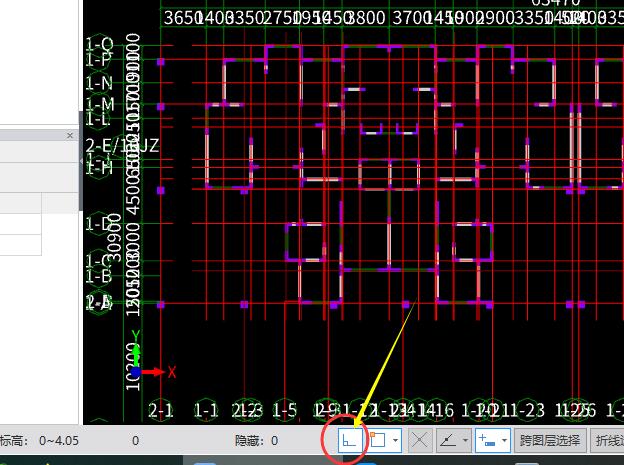Click the 3800 dimension text at top
This screenshot has height=465, width=624.
[366, 18]
